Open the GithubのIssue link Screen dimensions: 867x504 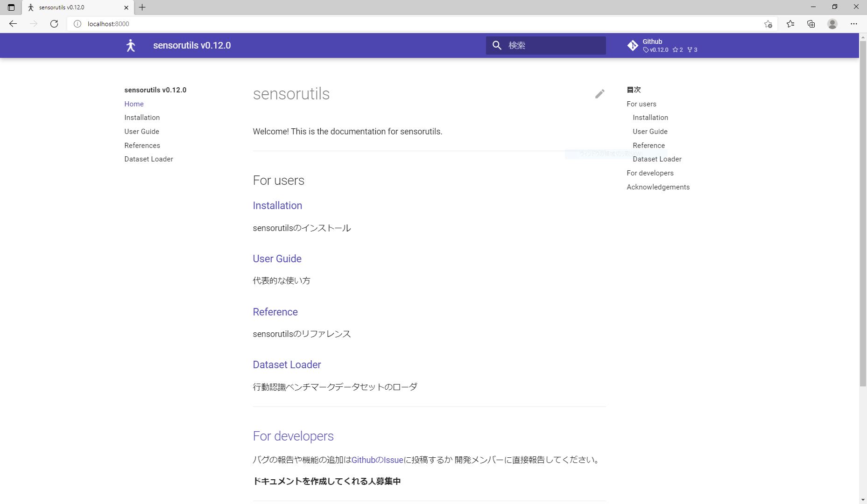377,460
